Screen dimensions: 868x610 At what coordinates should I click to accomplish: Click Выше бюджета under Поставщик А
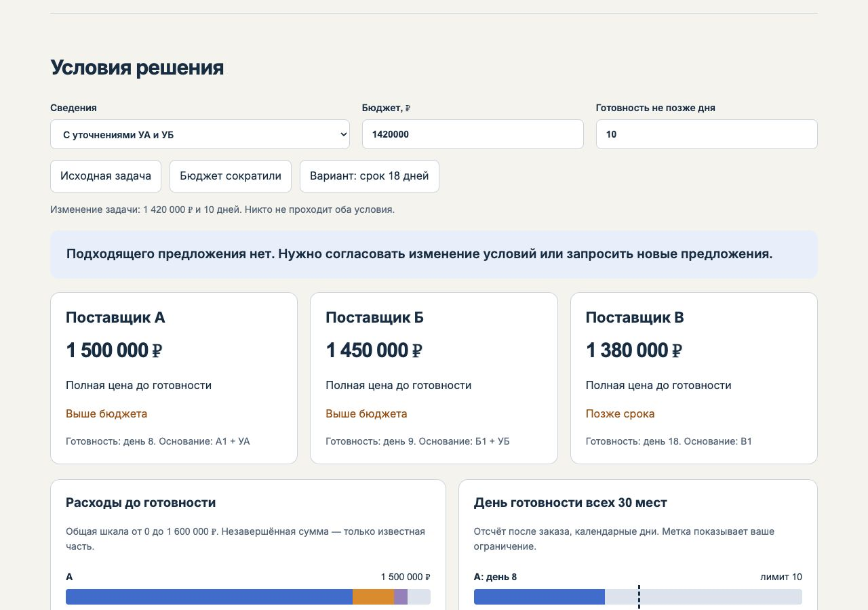106,413
